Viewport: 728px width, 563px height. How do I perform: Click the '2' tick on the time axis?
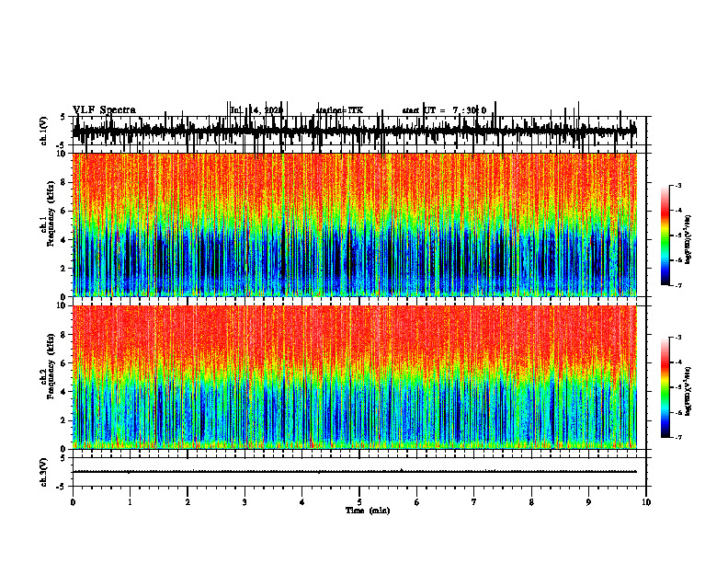tap(188, 502)
